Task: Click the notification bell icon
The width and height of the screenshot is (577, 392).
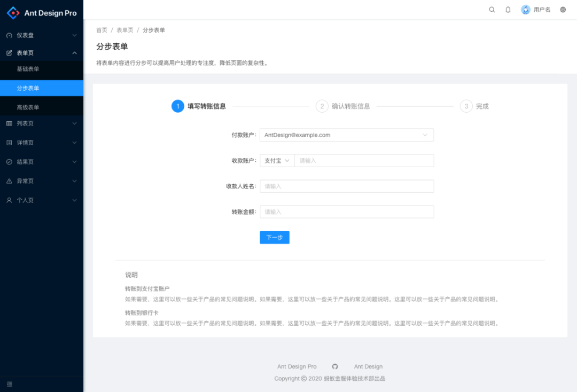Action: tap(508, 10)
